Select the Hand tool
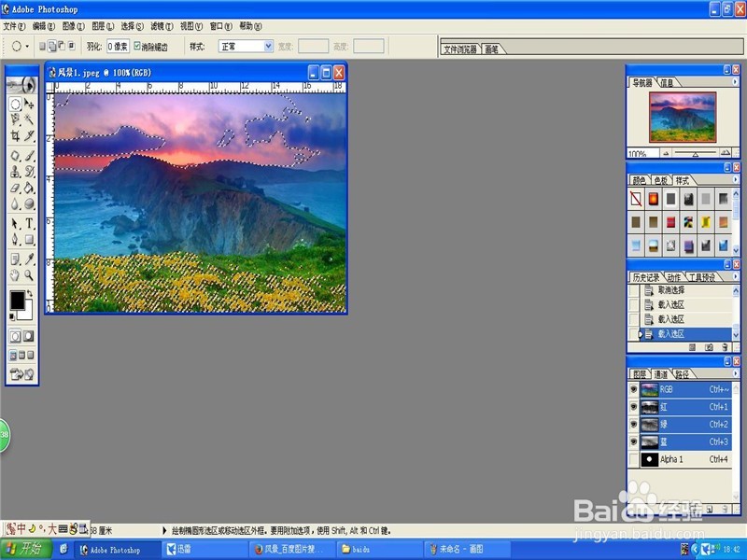 [15, 275]
